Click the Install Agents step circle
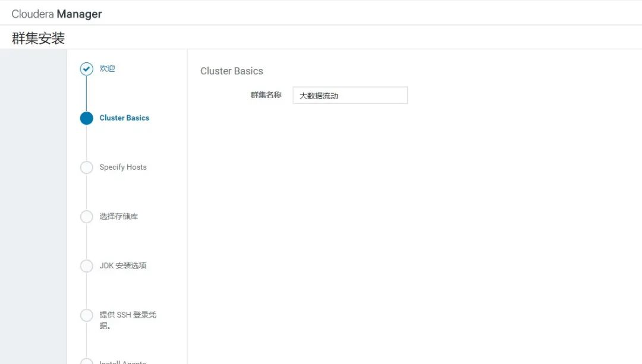 click(x=87, y=362)
